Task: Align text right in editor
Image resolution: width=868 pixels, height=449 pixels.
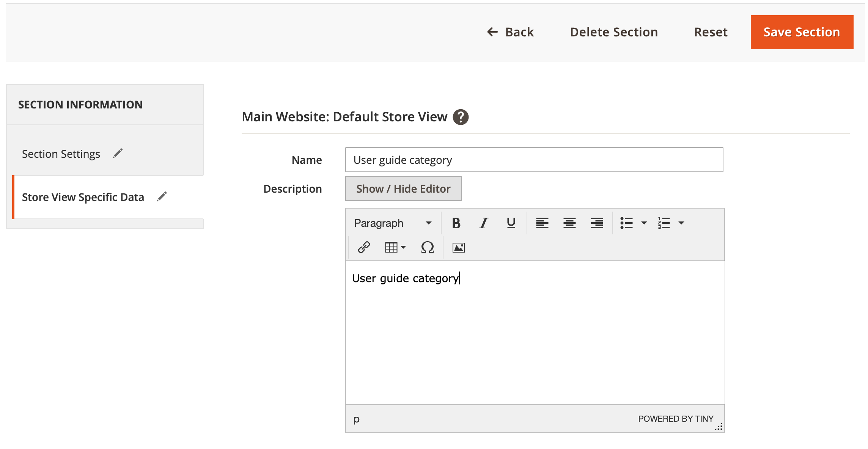Action: (597, 223)
